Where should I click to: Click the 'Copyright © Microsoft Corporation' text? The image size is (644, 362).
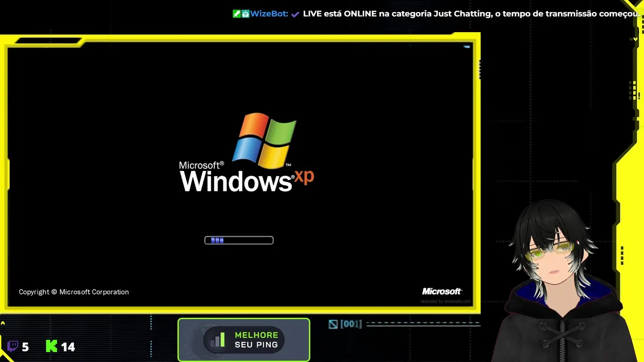coord(74,292)
